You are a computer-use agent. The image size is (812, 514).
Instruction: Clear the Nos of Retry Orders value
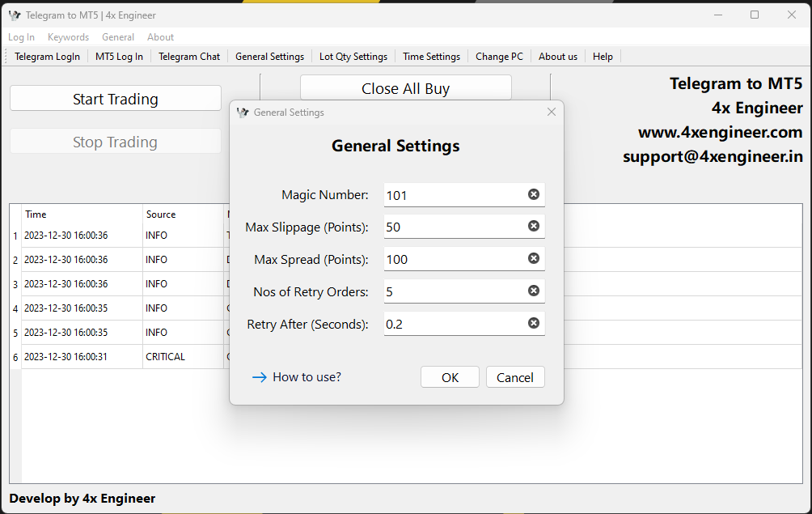coord(534,291)
